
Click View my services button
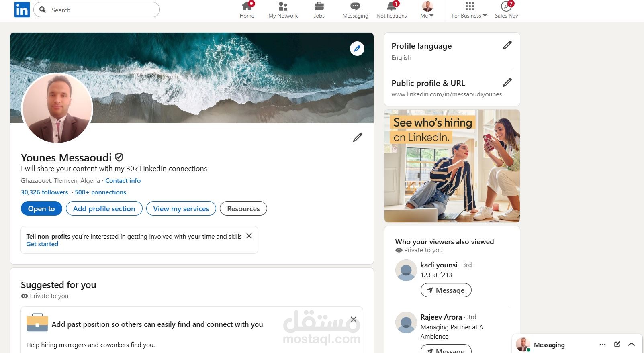[x=181, y=208]
